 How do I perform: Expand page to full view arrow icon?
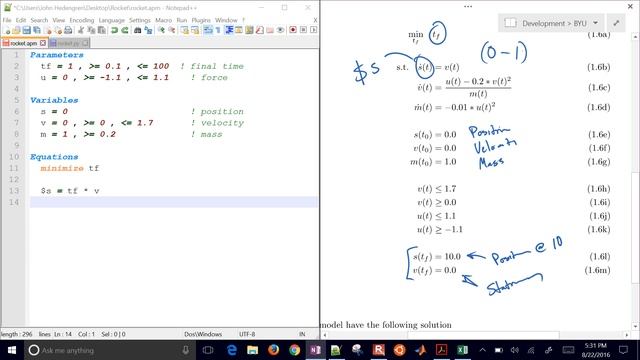coord(616,23)
